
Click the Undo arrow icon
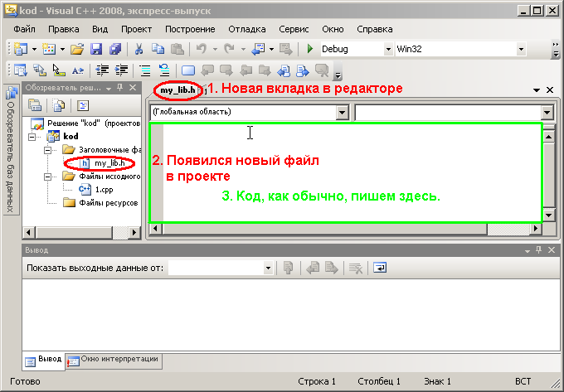click(202, 49)
